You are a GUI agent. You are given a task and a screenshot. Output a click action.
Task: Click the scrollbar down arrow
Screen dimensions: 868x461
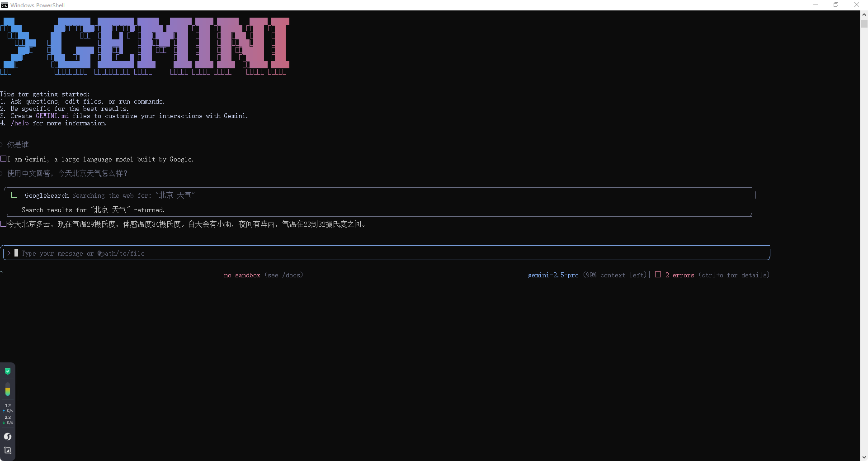click(864, 457)
